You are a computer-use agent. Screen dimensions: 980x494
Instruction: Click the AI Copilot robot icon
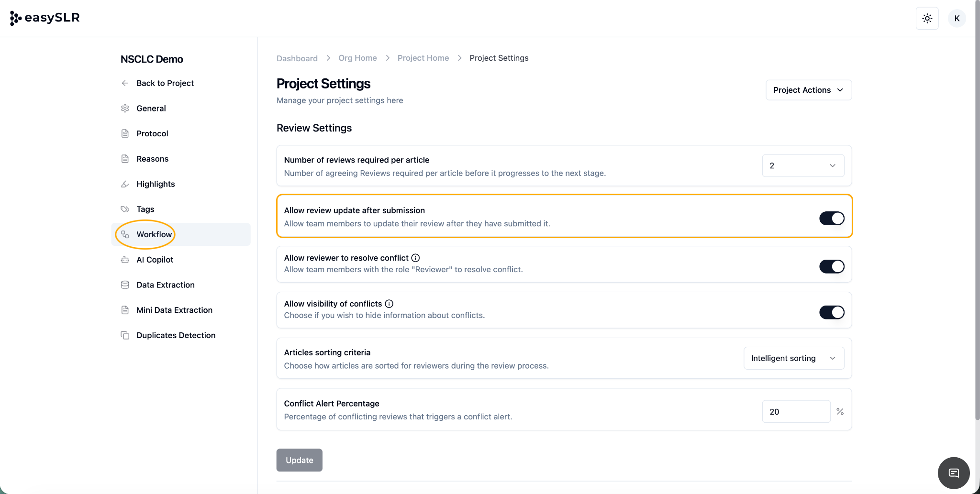tap(125, 260)
